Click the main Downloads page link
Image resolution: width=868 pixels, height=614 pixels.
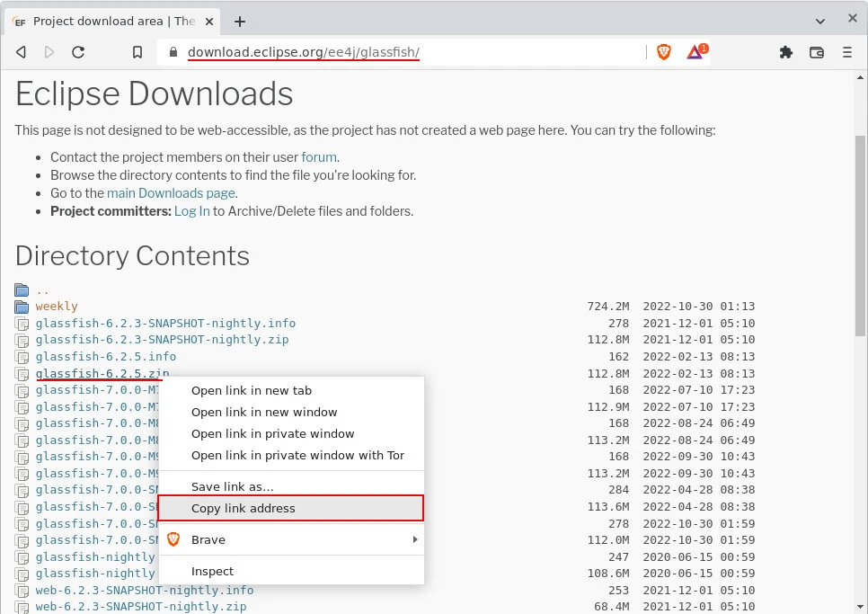(171, 193)
